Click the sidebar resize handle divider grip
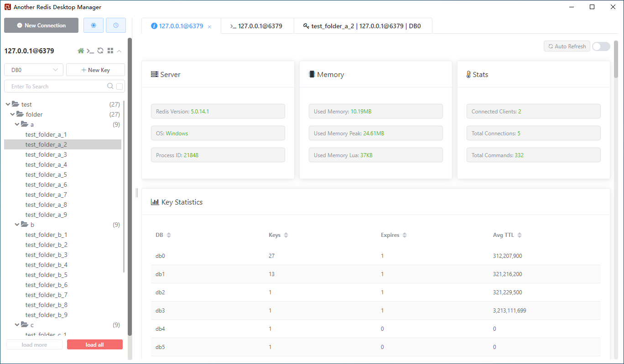 pyautogui.click(x=137, y=193)
